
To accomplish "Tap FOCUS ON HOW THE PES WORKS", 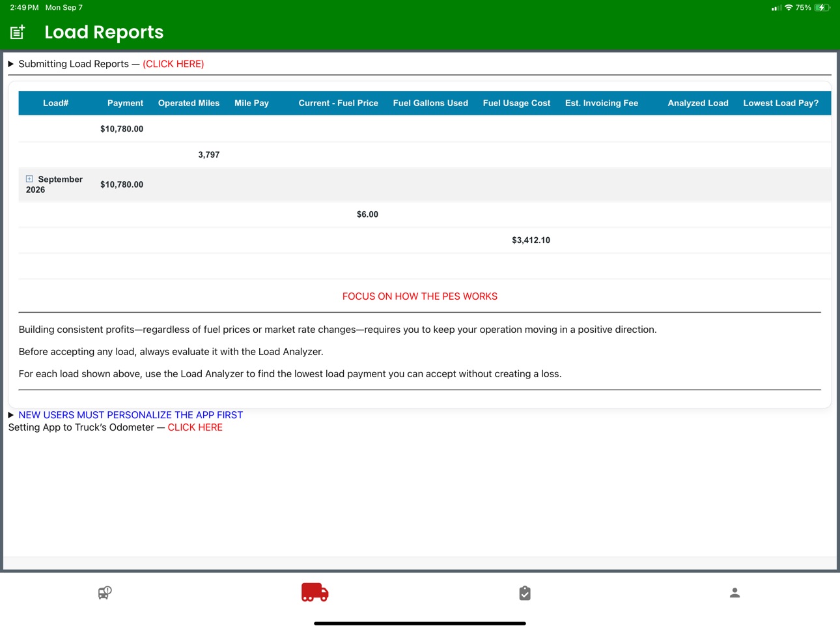I will coord(420,296).
